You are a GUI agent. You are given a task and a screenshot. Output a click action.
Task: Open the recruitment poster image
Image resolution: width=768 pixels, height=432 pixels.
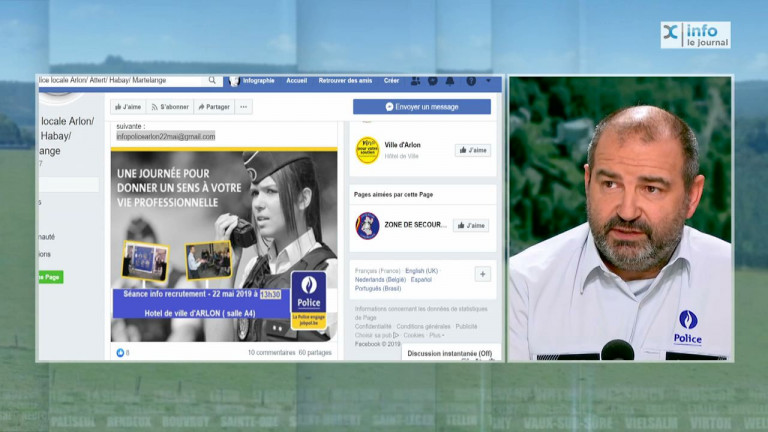click(224, 246)
